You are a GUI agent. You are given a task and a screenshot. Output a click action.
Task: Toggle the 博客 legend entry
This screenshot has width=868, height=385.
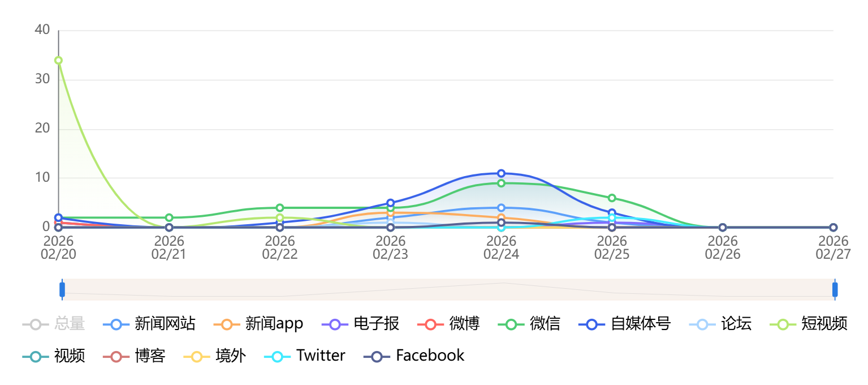pos(134,356)
